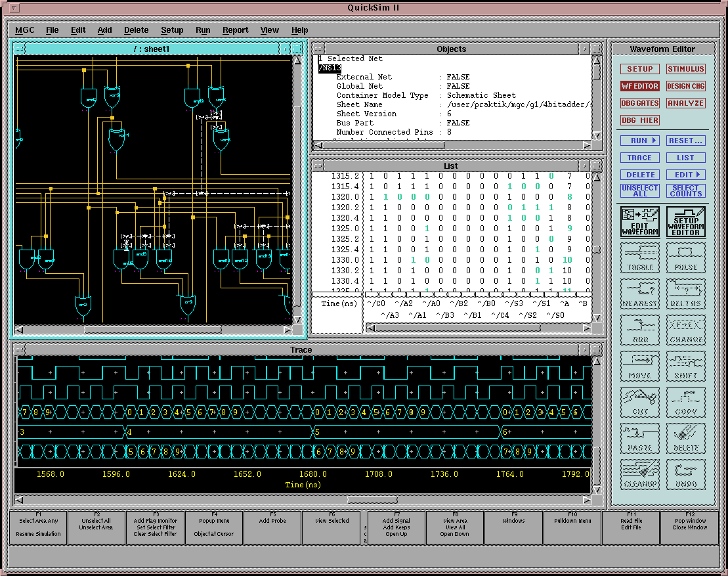
Task: Open the Objects window menu button
Action: [318, 49]
